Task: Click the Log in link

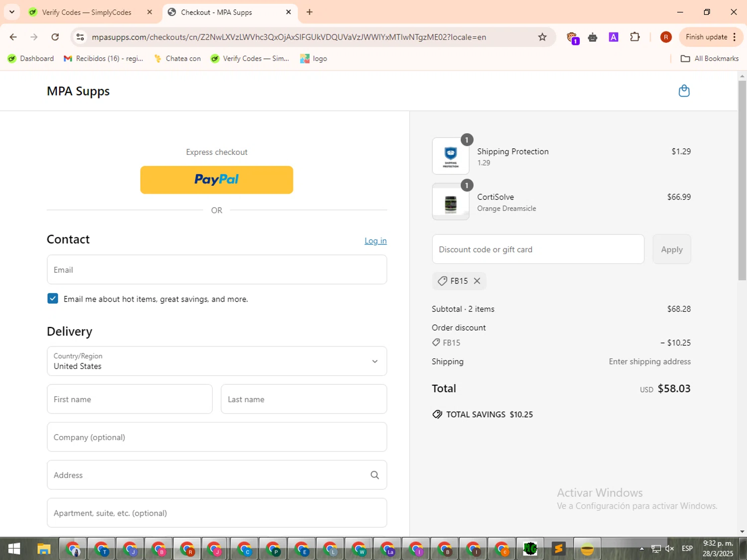Action: tap(375, 241)
